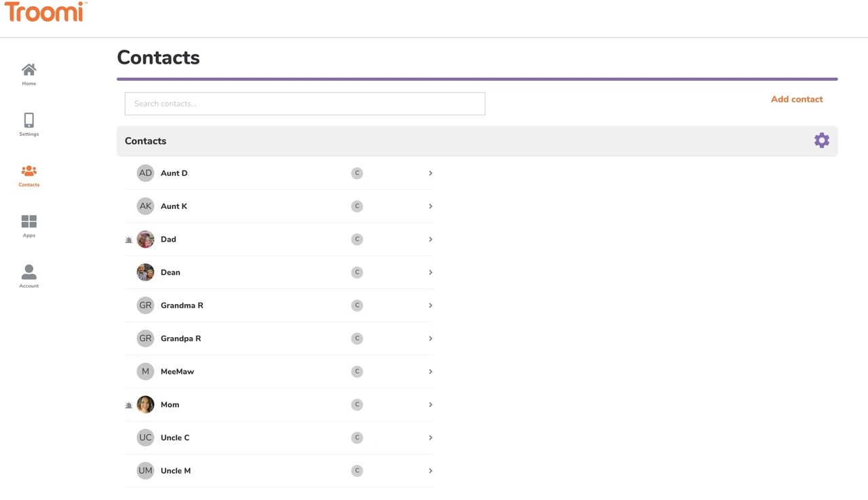Screen dimensions: 868x500
Task: Click the C badge on Dad row
Action: pos(357,239)
